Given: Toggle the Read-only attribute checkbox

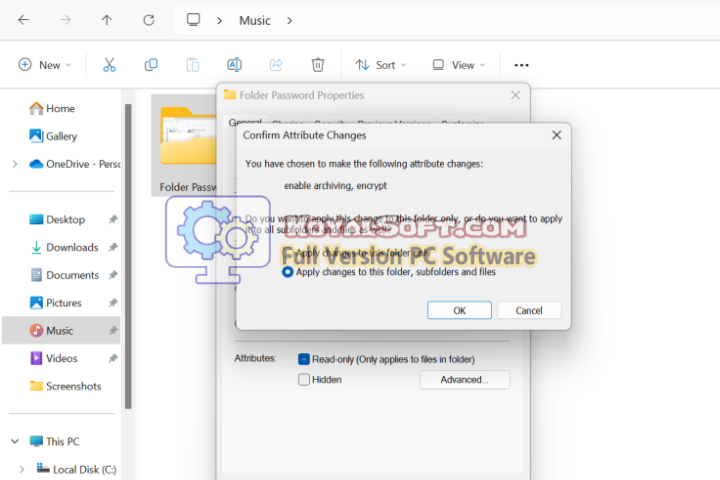Looking at the screenshot, I should [304, 359].
